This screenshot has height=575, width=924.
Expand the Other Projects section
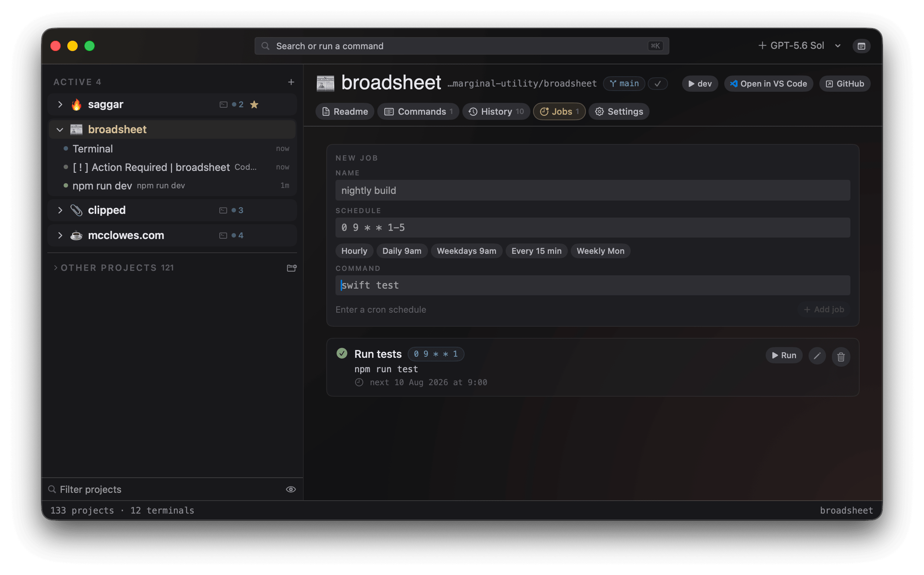point(55,268)
